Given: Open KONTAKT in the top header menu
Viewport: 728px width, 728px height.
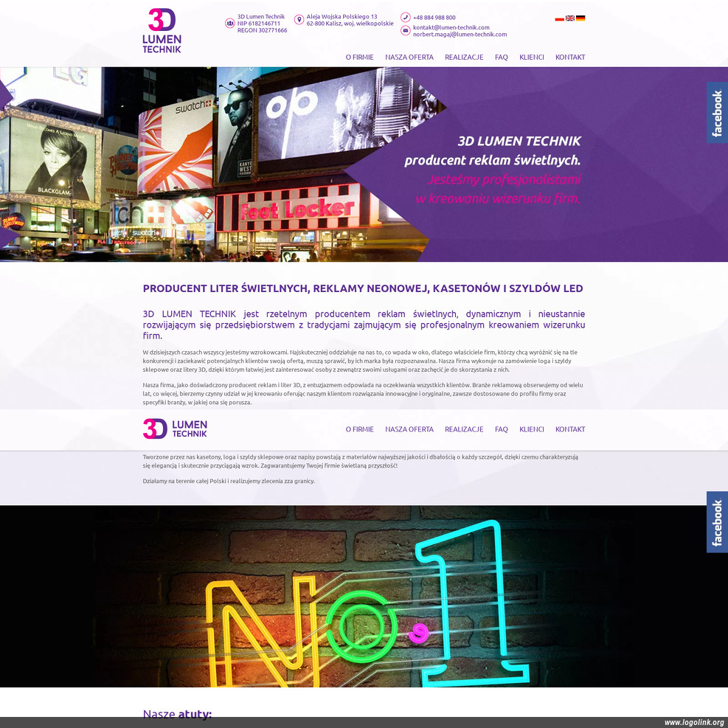Looking at the screenshot, I should 570,57.
